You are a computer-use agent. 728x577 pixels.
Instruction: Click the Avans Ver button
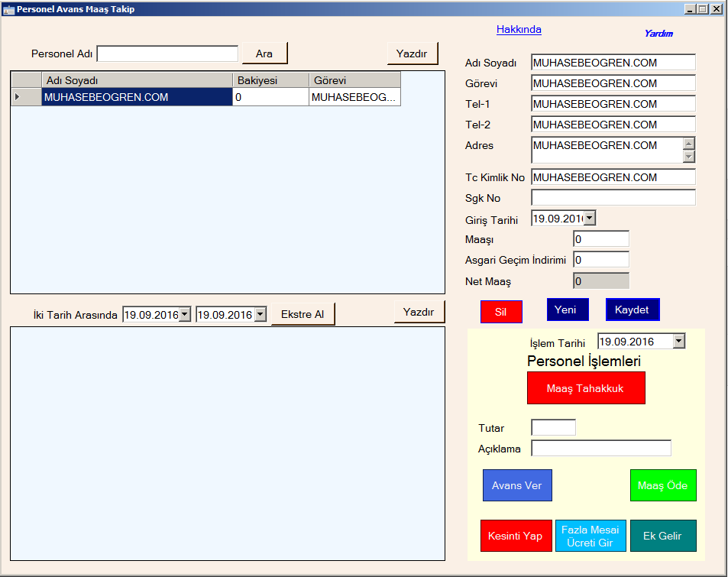click(x=517, y=485)
